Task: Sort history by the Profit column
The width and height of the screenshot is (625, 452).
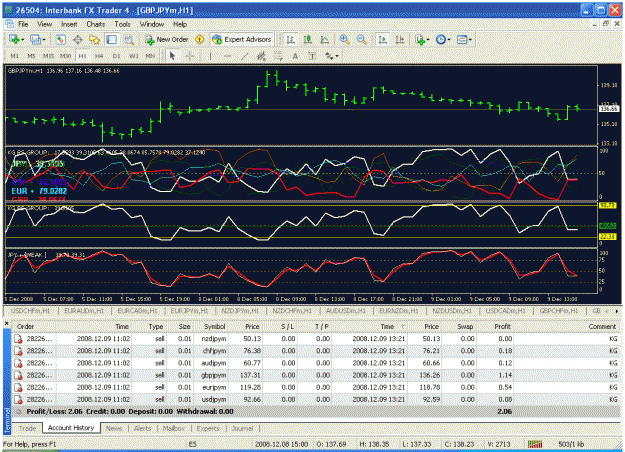Action: coord(502,326)
